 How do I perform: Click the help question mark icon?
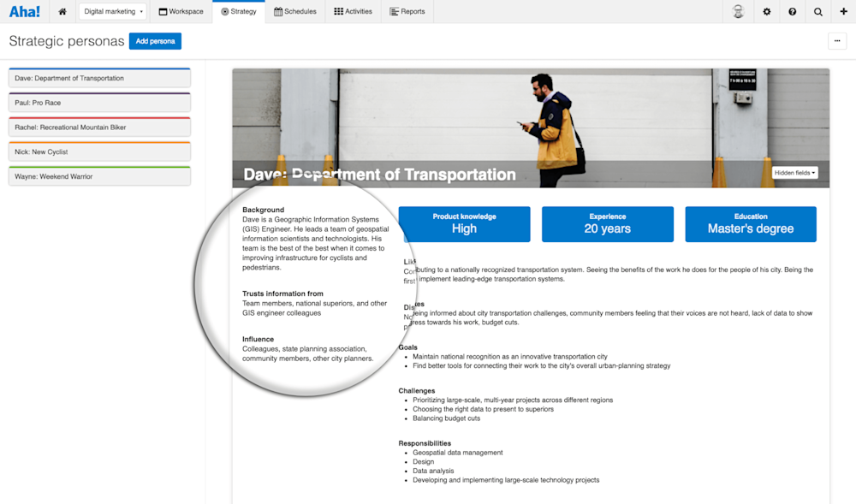coord(790,11)
